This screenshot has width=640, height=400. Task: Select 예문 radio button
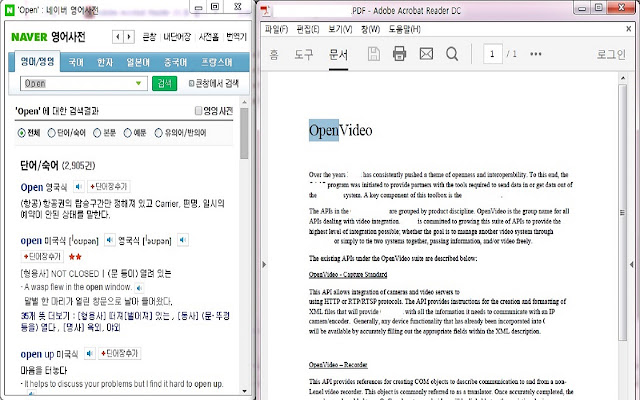click(x=127, y=133)
